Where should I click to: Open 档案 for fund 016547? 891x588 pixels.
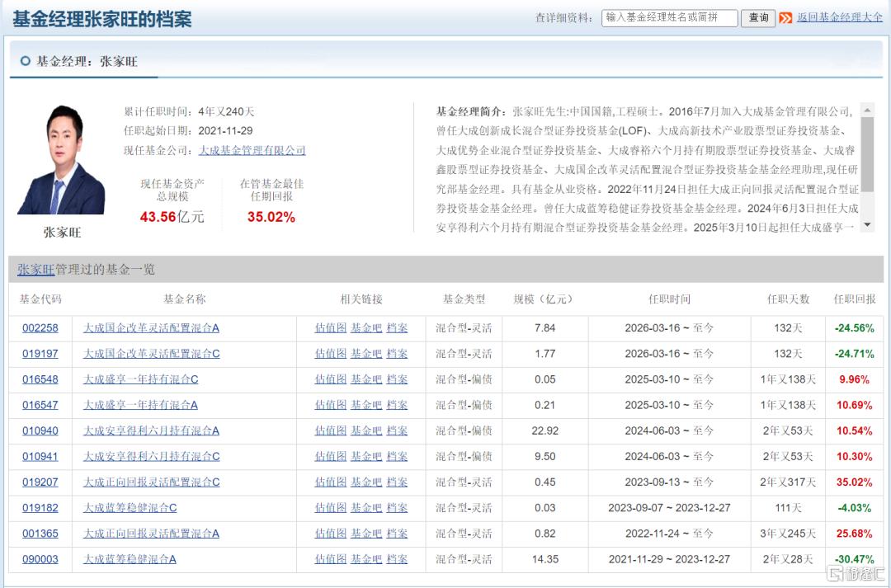397,405
